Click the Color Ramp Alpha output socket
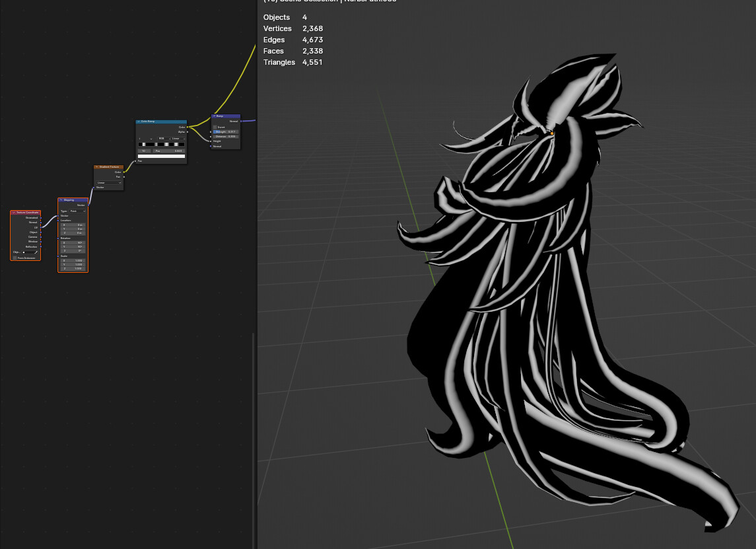The height and width of the screenshot is (549, 756). tap(188, 131)
